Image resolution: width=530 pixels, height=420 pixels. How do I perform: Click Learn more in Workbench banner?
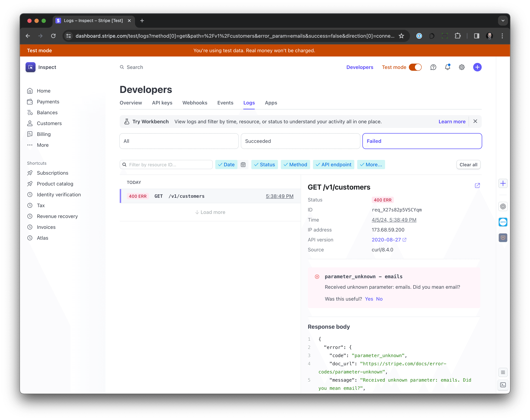(452, 122)
